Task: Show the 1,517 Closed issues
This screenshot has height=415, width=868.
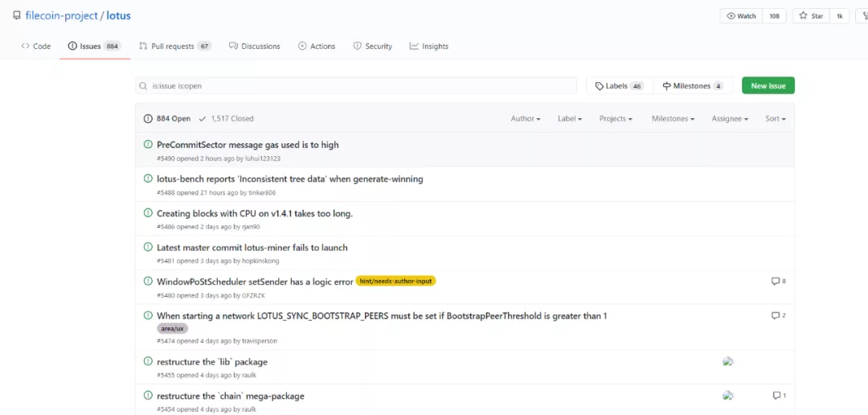Action: point(226,118)
